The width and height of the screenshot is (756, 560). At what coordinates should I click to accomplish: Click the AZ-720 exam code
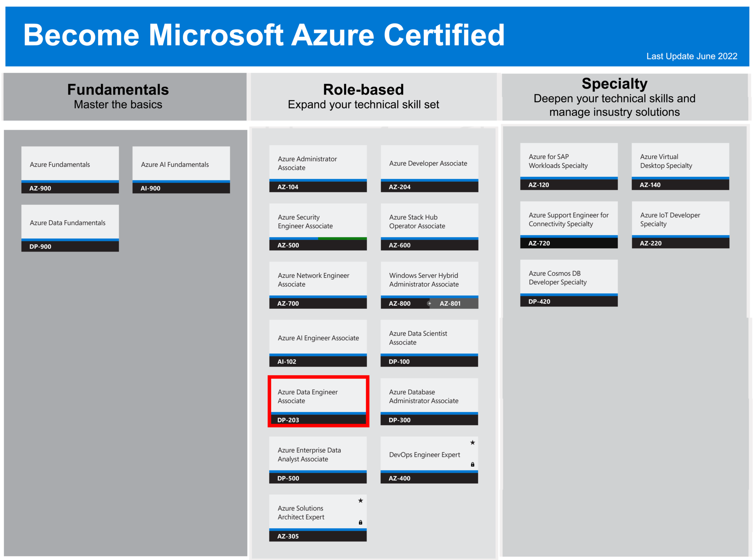539,243
